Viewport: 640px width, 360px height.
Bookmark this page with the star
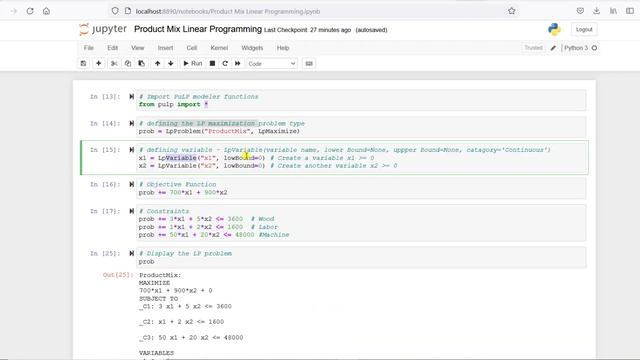click(x=511, y=11)
